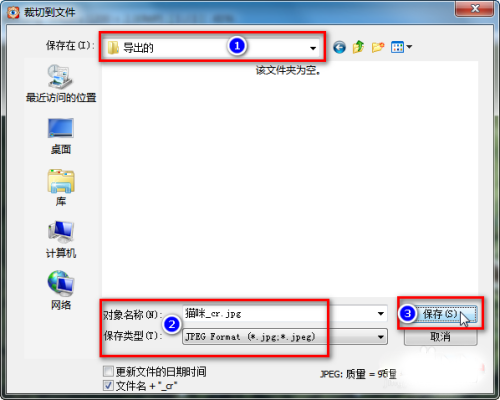Uncheck 文件名 + "_cr" option
Image resolution: width=500 pixels, height=400 pixels.
108,386
